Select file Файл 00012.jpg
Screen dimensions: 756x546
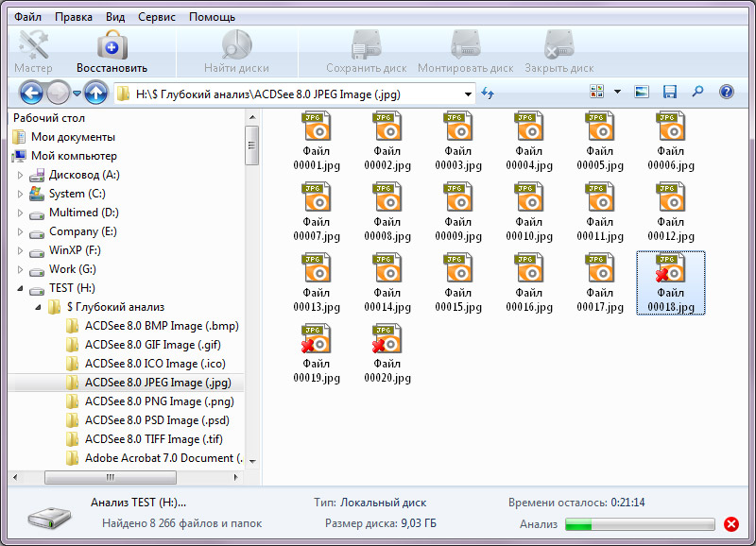pos(671,212)
